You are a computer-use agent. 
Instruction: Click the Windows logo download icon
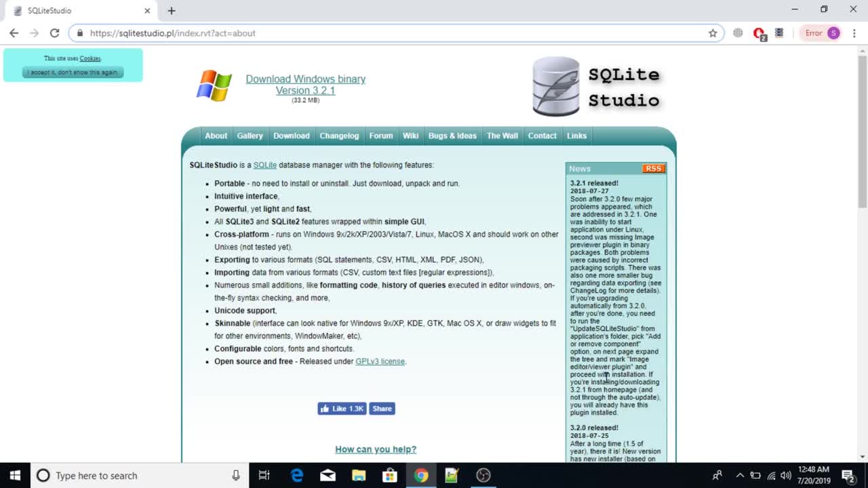(214, 85)
